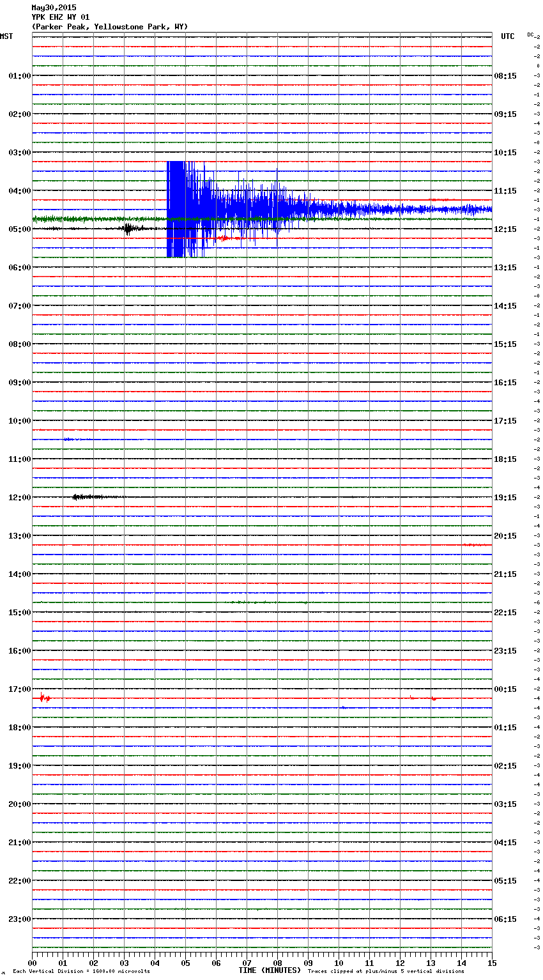This screenshot has width=543, height=980.
Task: Click the '20:15' UTC time label
Action: 505,535
